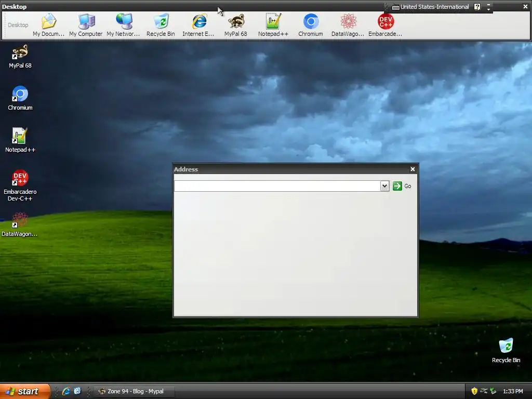Launch Chromium from the Desktop toolbar
This screenshot has height=399, width=532.
[x=311, y=25]
